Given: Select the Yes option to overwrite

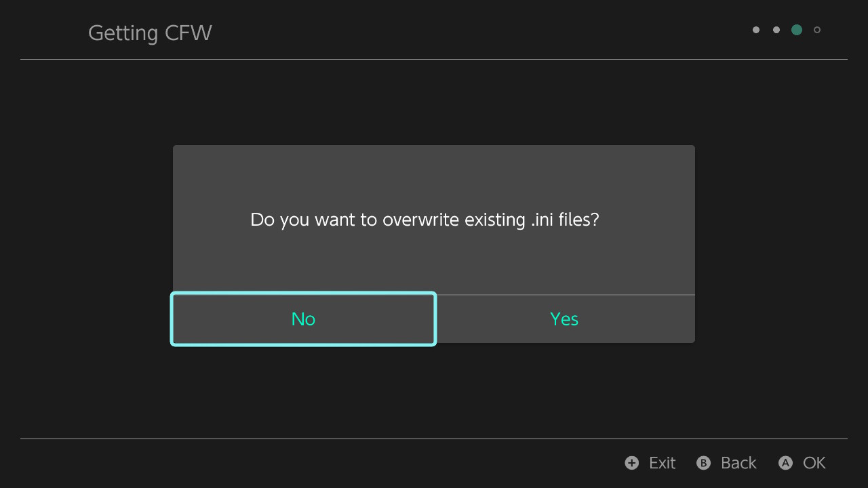Looking at the screenshot, I should click(x=564, y=319).
